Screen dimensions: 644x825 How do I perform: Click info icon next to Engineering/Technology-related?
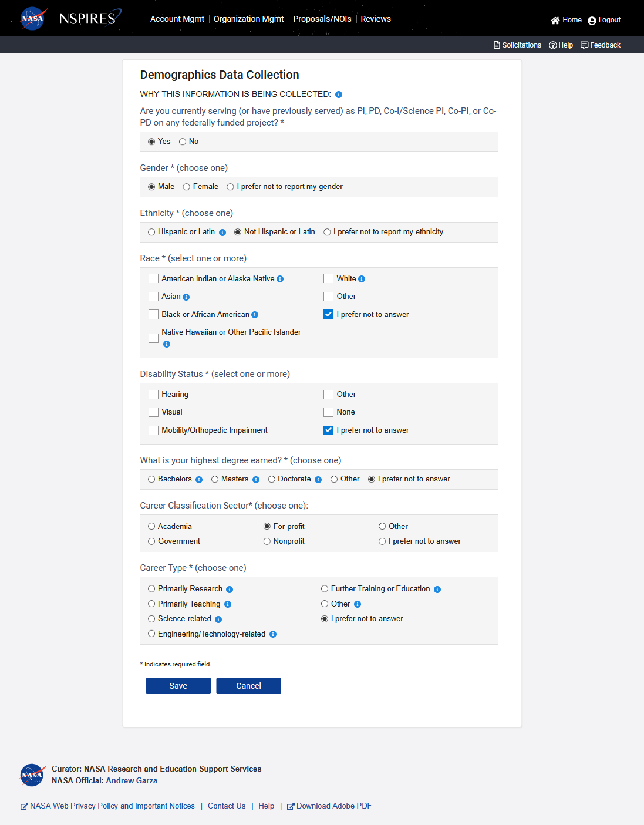273,634
